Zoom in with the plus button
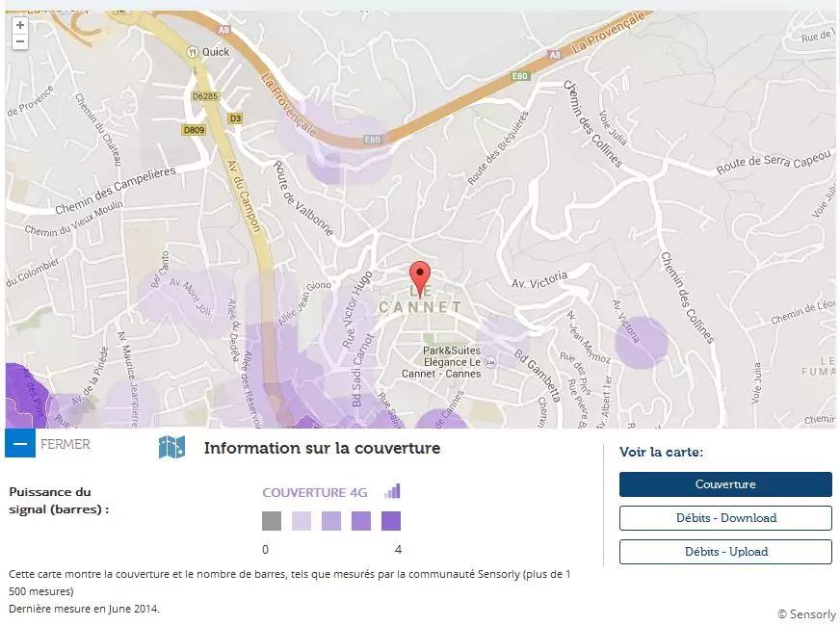 coord(20,25)
